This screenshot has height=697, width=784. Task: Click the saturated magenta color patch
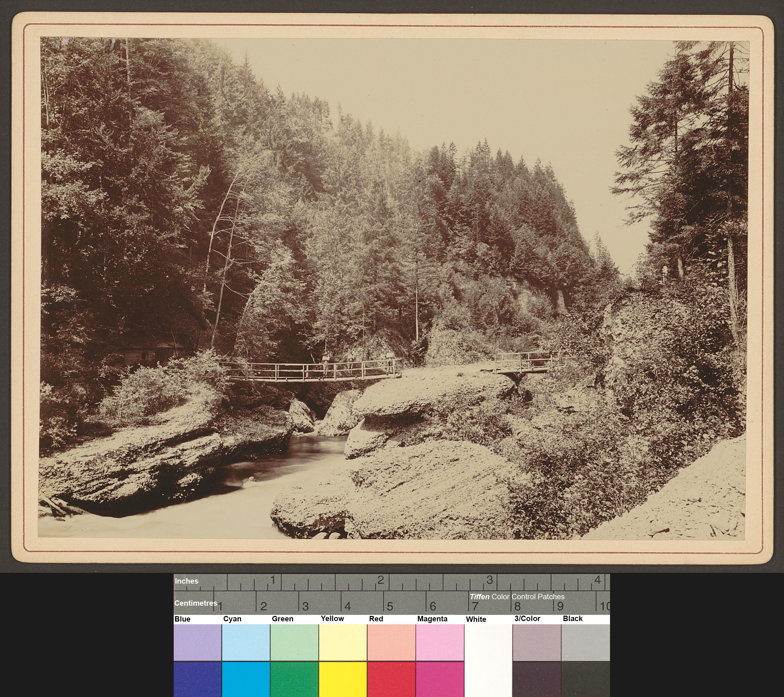pyautogui.click(x=440, y=679)
